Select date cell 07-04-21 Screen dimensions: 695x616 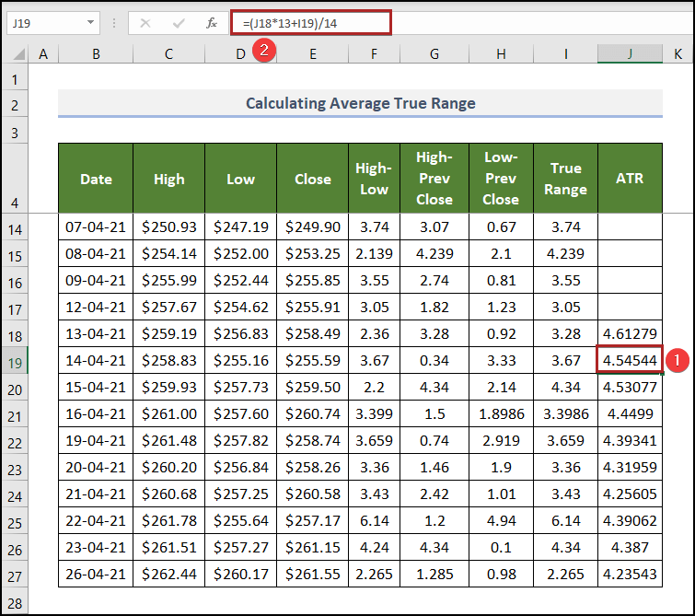96,227
